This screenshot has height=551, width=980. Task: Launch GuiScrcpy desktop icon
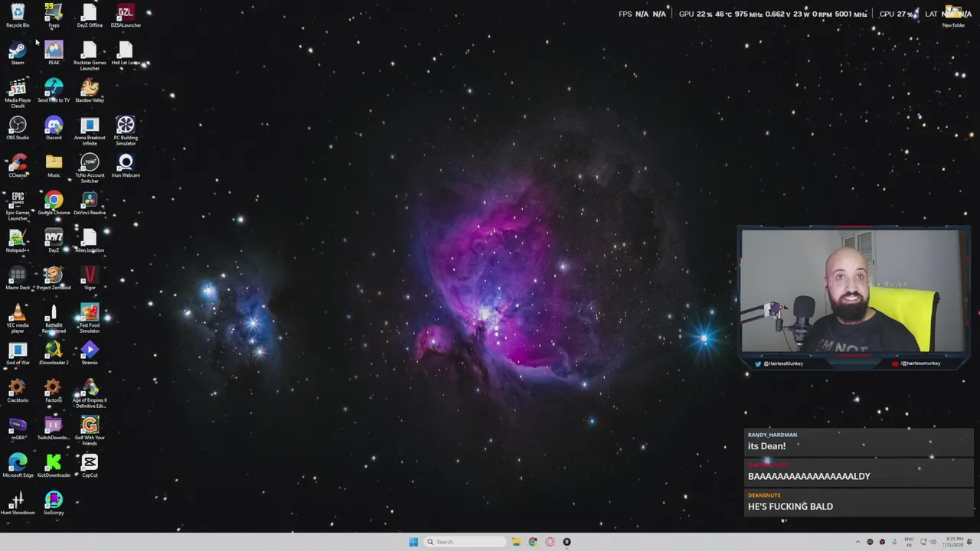click(54, 503)
